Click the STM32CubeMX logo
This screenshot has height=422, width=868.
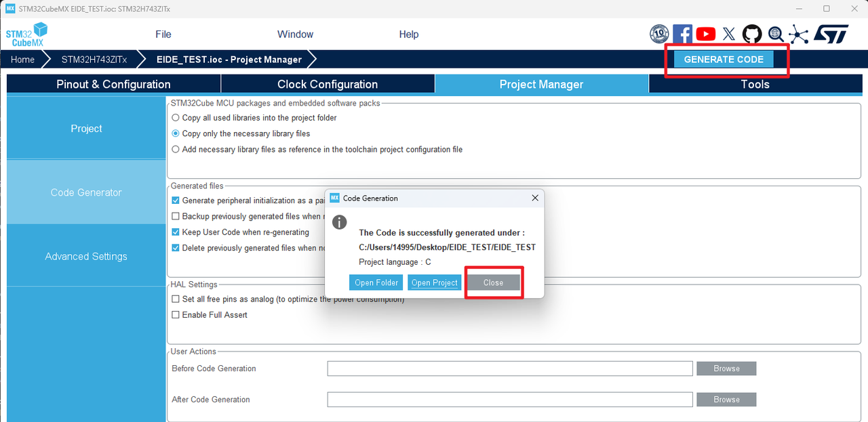26,34
